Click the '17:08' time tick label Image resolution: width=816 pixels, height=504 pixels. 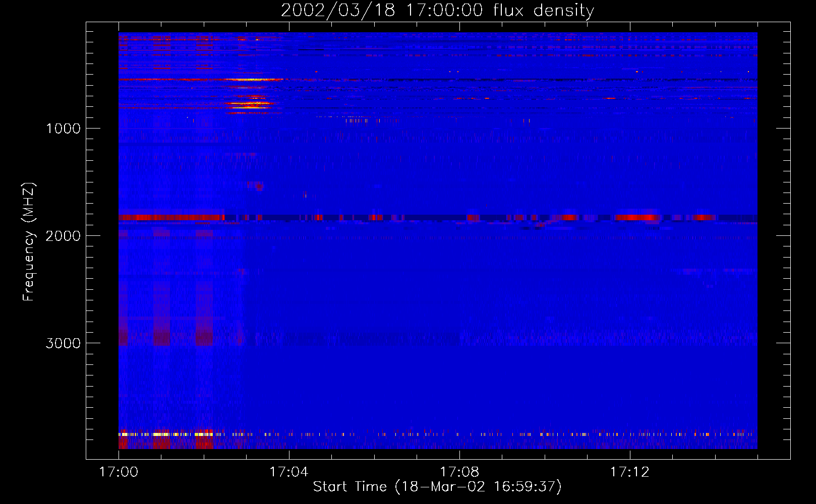(459, 472)
